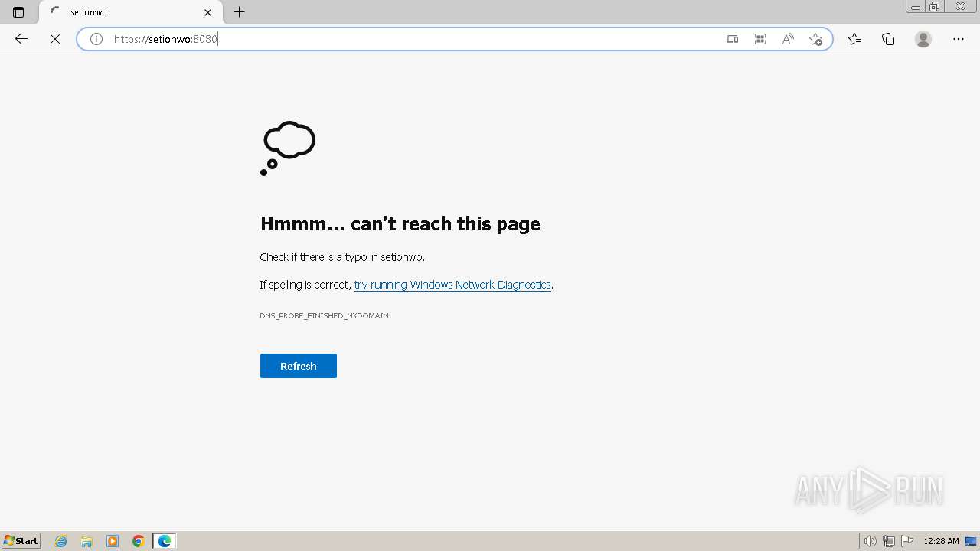Image resolution: width=980 pixels, height=551 pixels.
Task: Open the network tray icon
Action: pyautogui.click(x=889, y=541)
